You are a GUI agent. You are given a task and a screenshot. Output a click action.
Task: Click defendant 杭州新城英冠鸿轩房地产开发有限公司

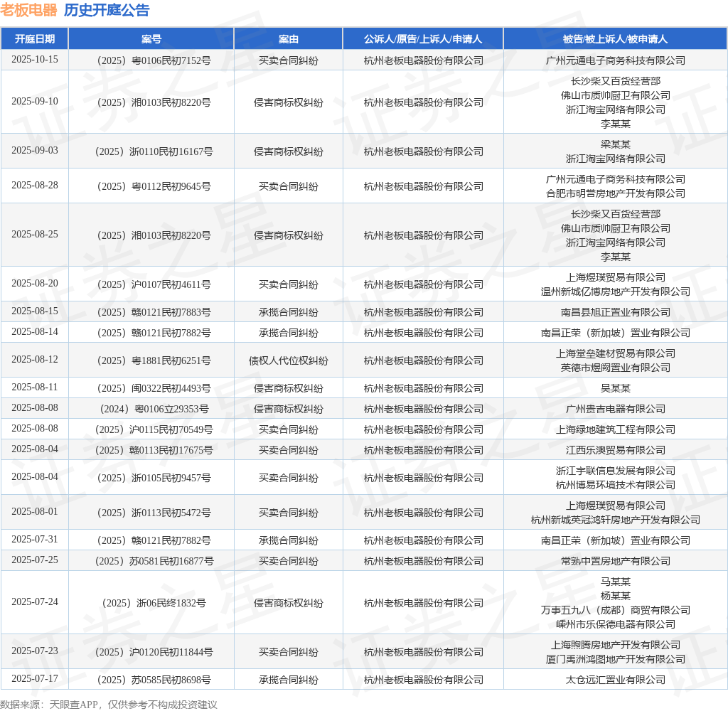click(616, 520)
